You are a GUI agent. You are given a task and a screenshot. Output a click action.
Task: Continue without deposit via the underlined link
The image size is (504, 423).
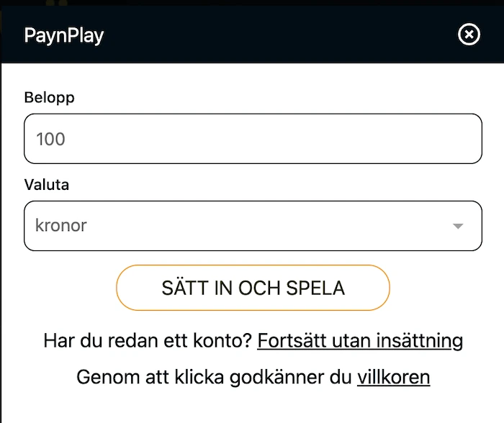[x=359, y=340]
